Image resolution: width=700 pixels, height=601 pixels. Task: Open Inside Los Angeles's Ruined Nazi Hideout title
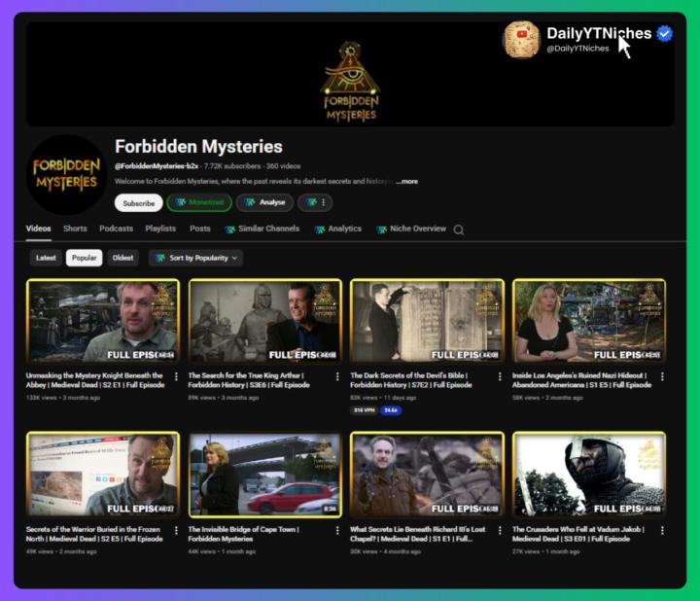pyautogui.click(x=581, y=380)
